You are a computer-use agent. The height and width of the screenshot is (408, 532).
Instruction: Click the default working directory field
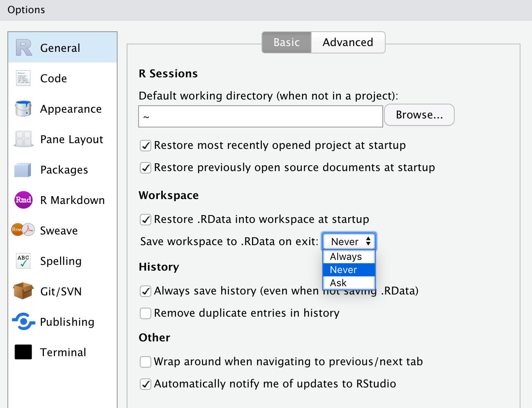point(261,116)
